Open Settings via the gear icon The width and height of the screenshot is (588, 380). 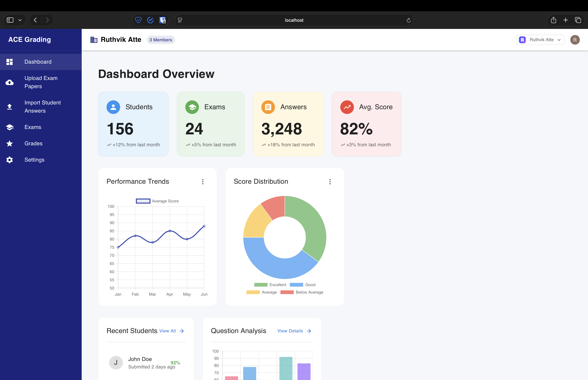[9, 160]
